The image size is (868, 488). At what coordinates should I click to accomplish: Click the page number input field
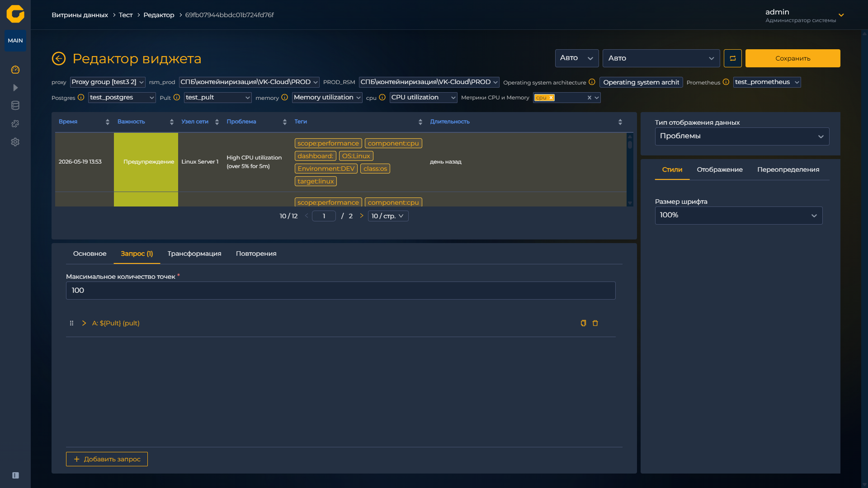tap(324, 216)
